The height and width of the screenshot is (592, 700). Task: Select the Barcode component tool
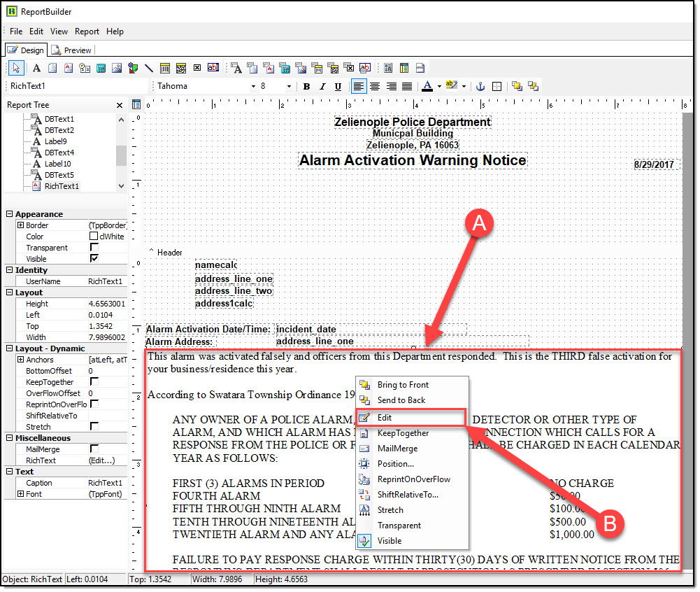165,68
